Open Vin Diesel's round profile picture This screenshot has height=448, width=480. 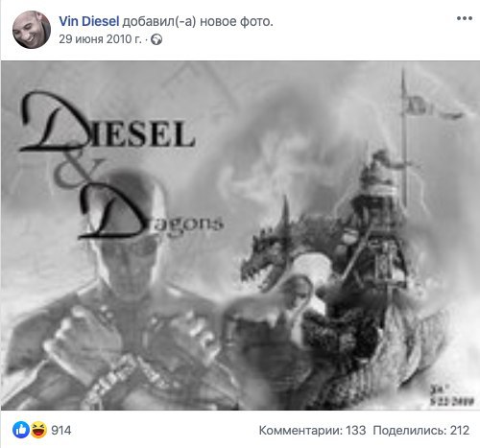(x=32, y=30)
